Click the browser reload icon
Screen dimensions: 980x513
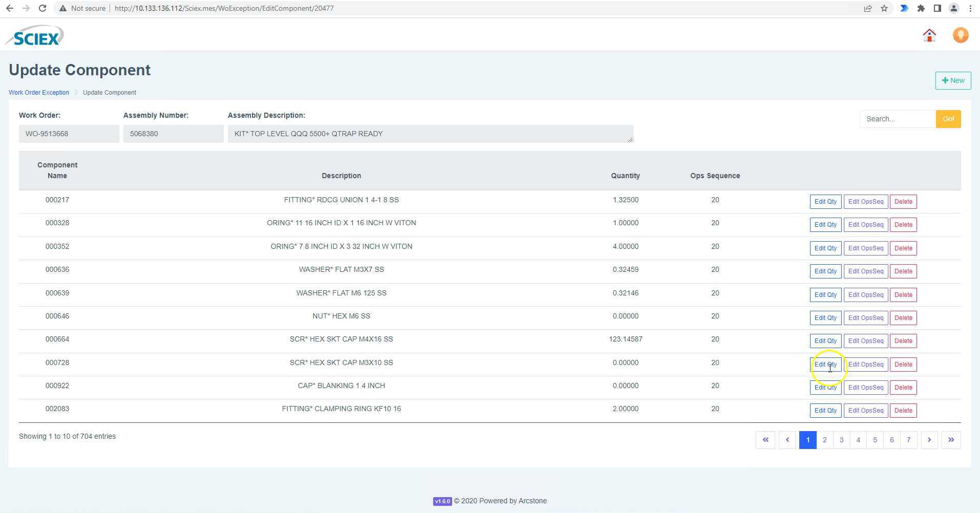pyautogui.click(x=42, y=8)
